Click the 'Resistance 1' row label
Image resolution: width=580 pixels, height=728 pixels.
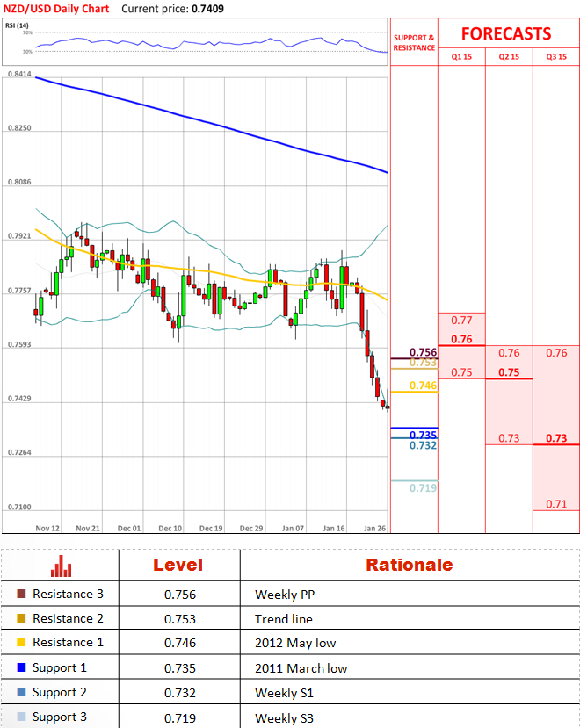[x=68, y=642]
